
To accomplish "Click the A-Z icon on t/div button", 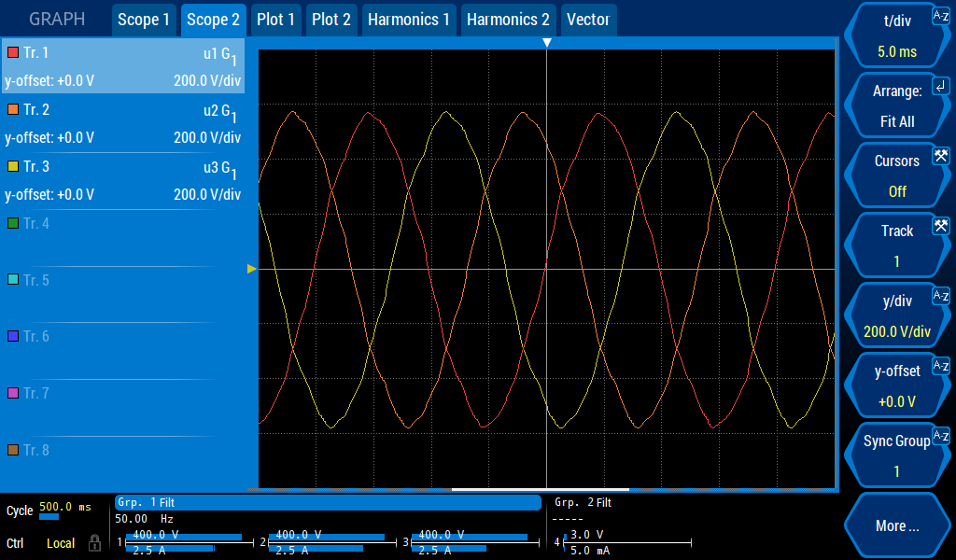I will pyautogui.click(x=940, y=15).
